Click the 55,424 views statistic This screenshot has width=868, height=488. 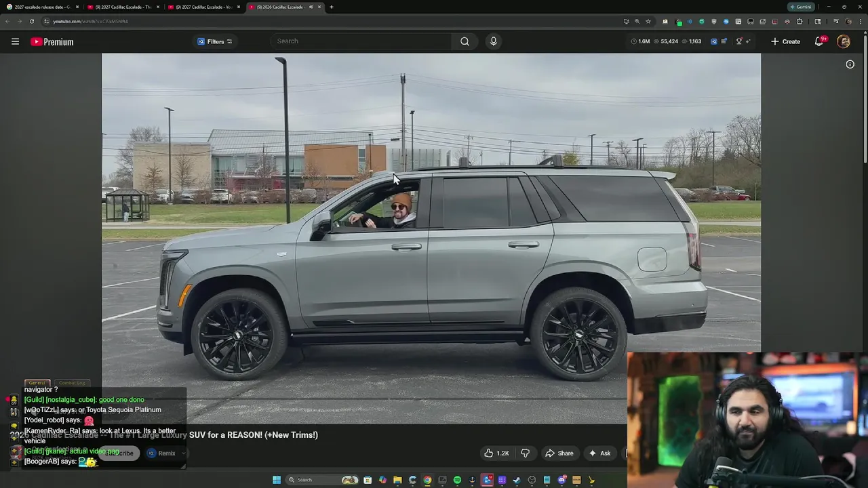(x=665, y=41)
